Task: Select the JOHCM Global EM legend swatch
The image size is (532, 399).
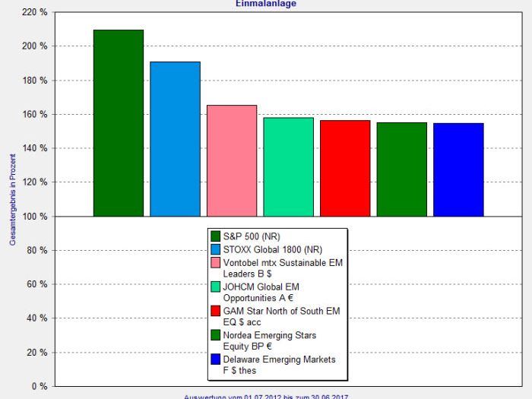Action: point(216,287)
